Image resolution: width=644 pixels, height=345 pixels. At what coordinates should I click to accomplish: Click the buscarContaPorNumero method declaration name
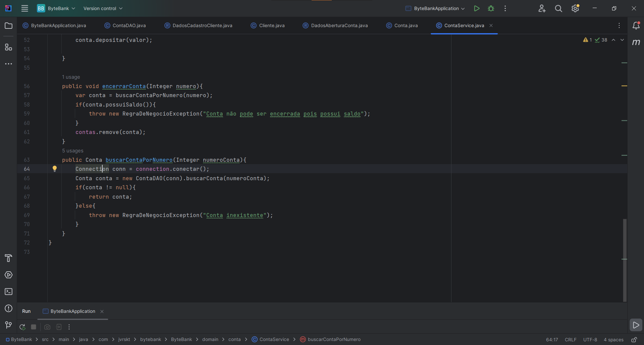pyautogui.click(x=139, y=160)
